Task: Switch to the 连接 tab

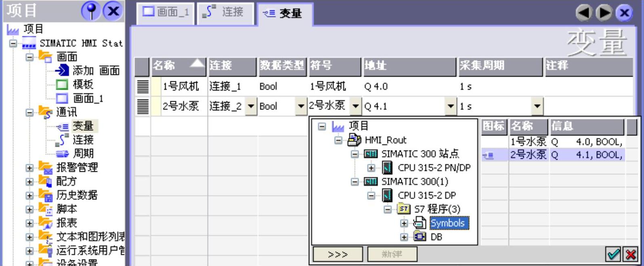Action: (225, 12)
